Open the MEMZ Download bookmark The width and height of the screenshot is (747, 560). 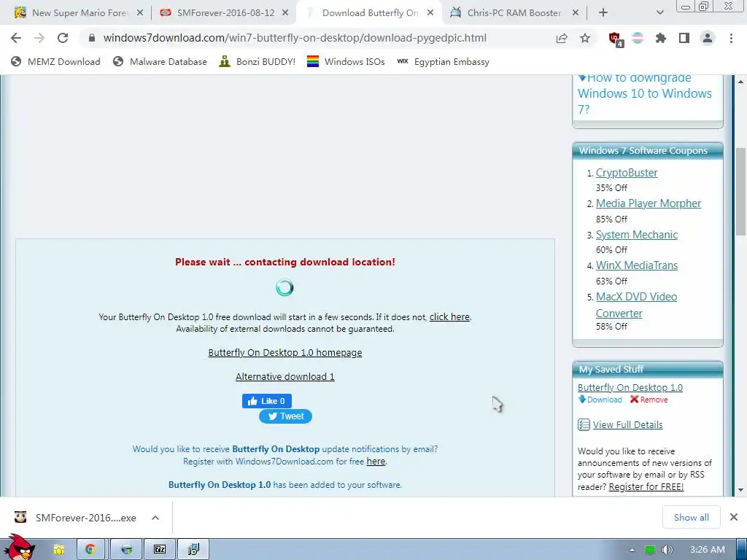[55, 61]
